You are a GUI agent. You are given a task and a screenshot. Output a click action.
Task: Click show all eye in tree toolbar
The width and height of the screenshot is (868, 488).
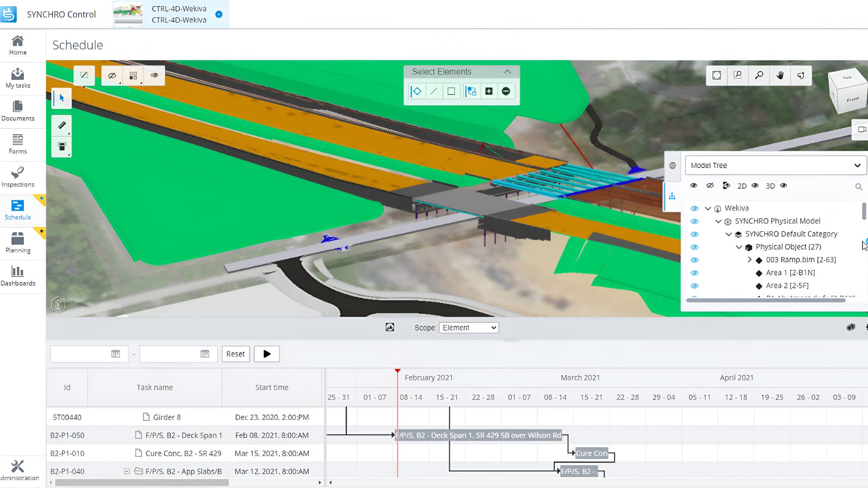694,186
